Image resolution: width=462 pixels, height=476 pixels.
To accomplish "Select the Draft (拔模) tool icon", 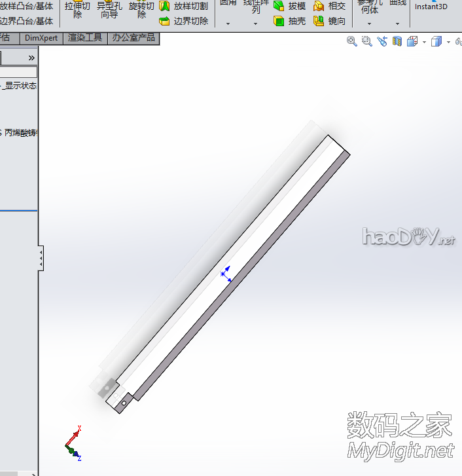I will pyautogui.click(x=279, y=6).
